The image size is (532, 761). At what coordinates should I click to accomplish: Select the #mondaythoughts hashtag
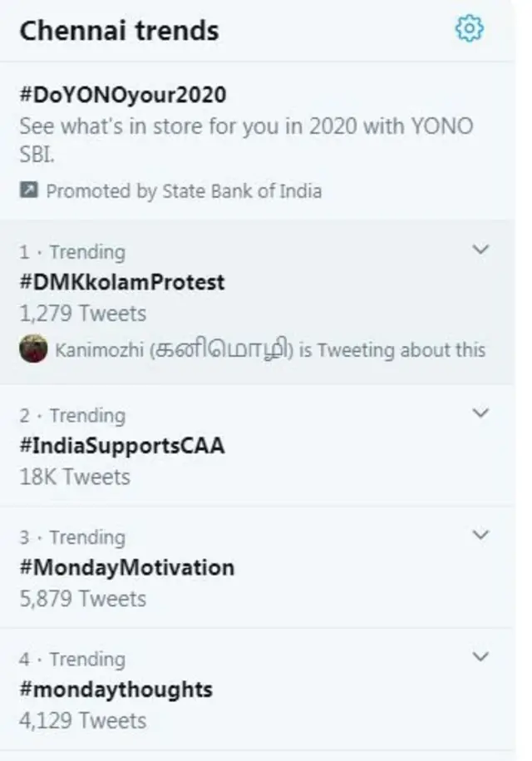pyautogui.click(x=116, y=689)
